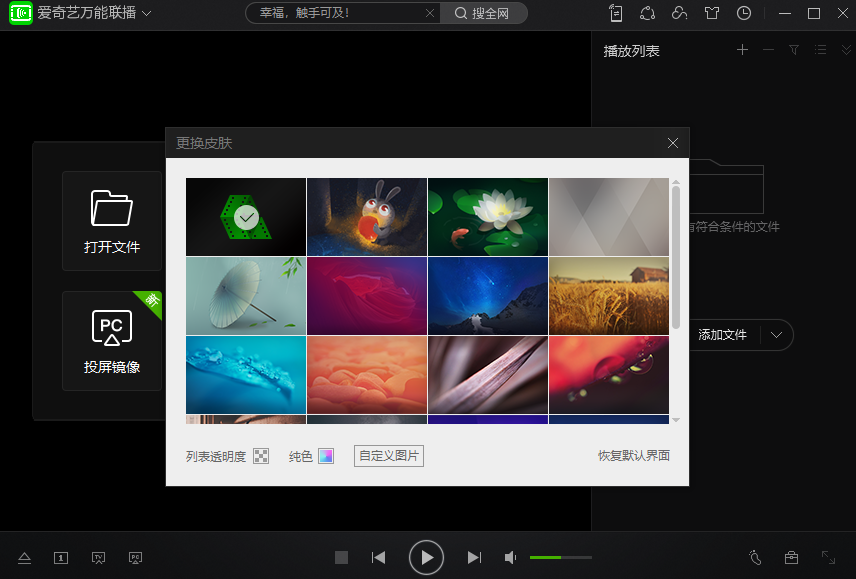Toggle list transparency with the 列表透明度 checker icon
The image size is (856, 579).
coord(261,456)
